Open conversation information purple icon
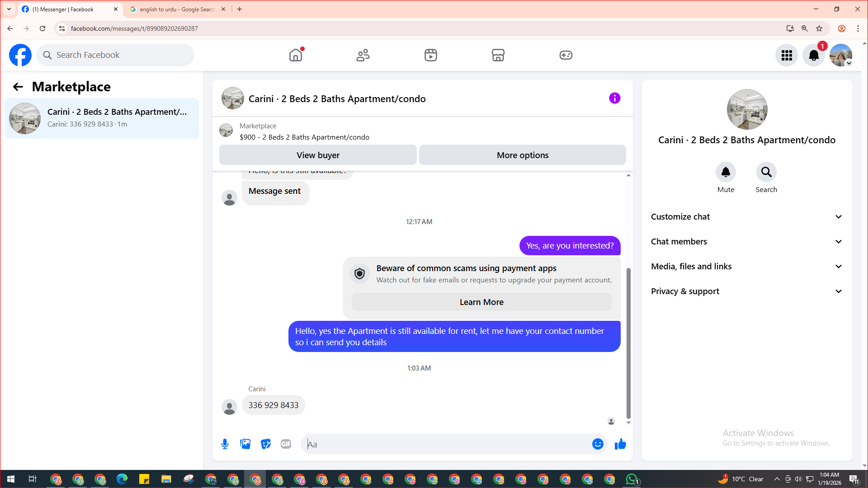 (615, 98)
